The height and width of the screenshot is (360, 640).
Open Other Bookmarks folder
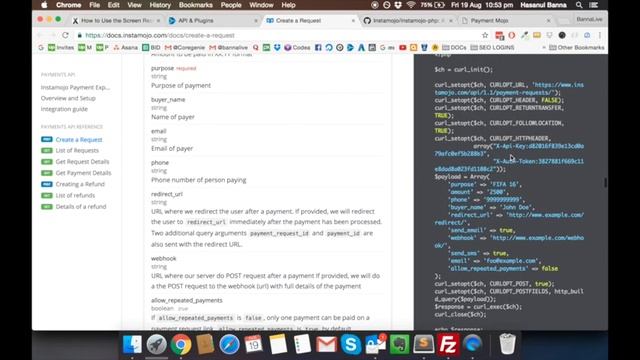pyautogui.click(x=577, y=47)
